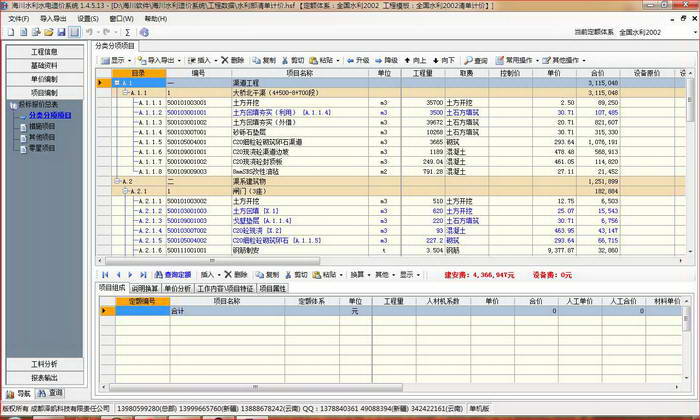The image size is (700, 420).
Task: Open the 报表输出 sidebar button
Action: [x=45, y=378]
